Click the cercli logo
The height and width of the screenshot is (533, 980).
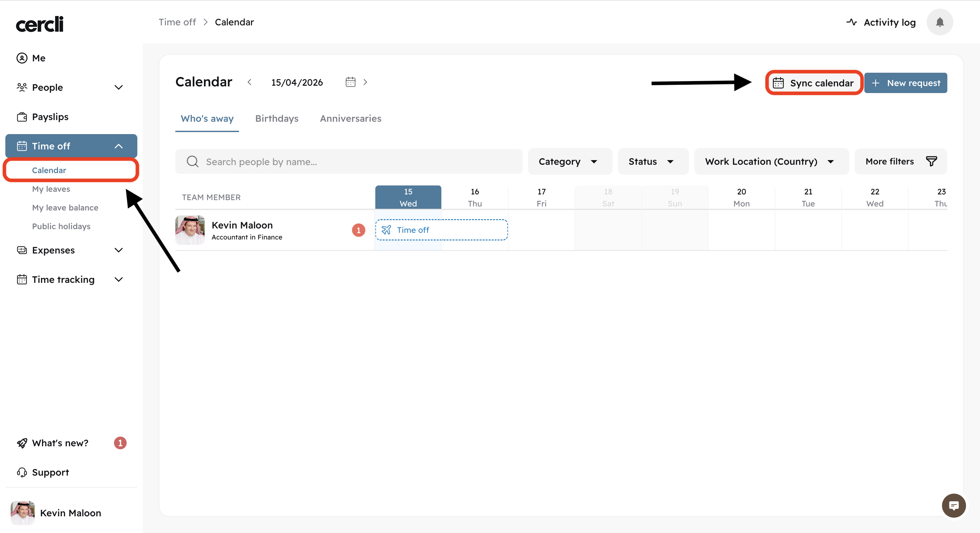tap(40, 24)
